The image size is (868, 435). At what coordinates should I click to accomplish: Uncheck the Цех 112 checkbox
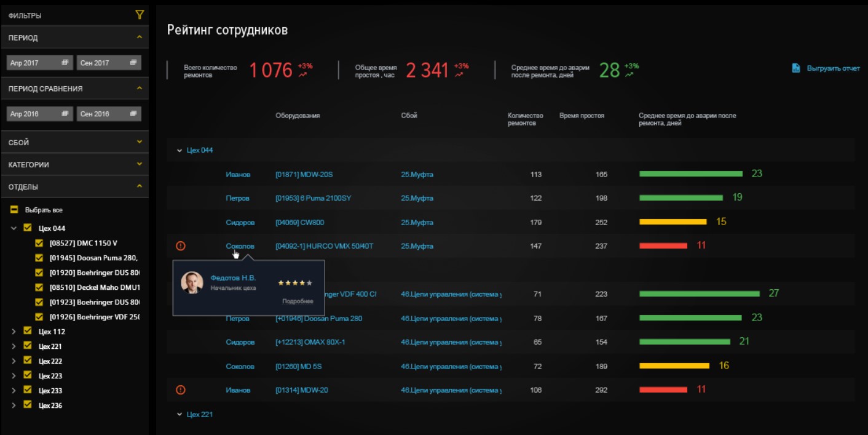[27, 332]
